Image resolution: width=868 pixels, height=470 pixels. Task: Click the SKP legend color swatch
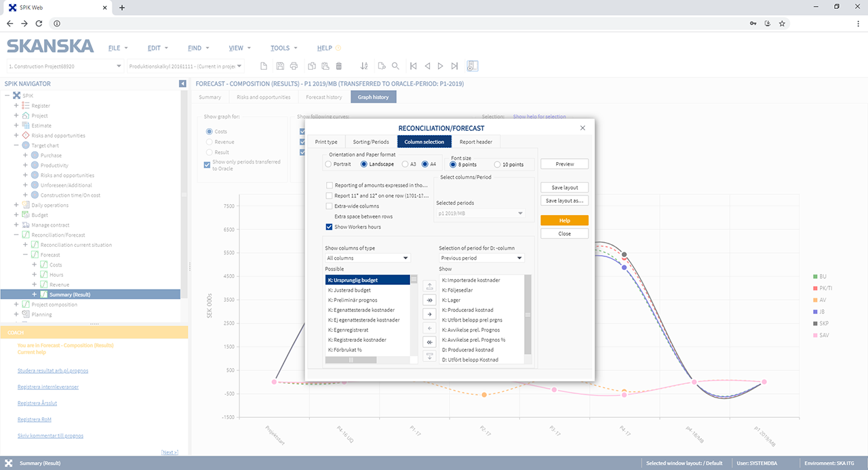pyautogui.click(x=815, y=324)
